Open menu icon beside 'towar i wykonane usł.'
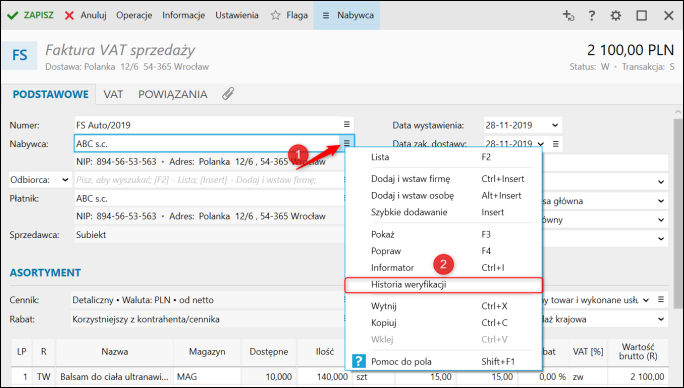This screenshot has height=388, width=684. click(661, 299)
